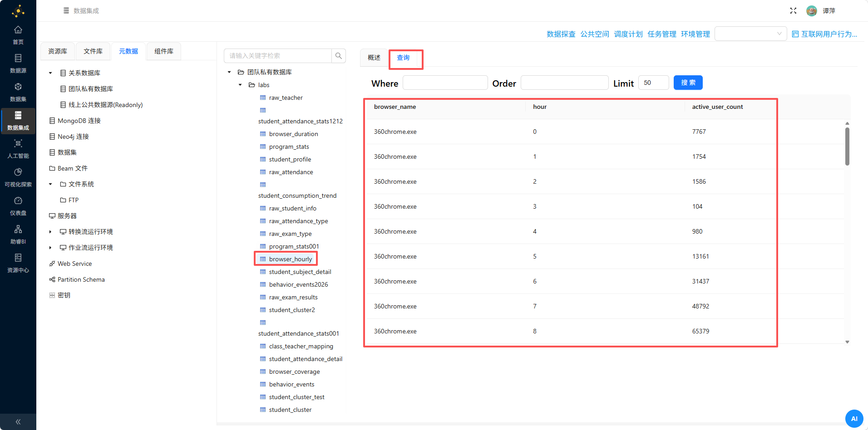Click the Partition Schema icon
Screen dimensions: 868x430
pos(52,279)
